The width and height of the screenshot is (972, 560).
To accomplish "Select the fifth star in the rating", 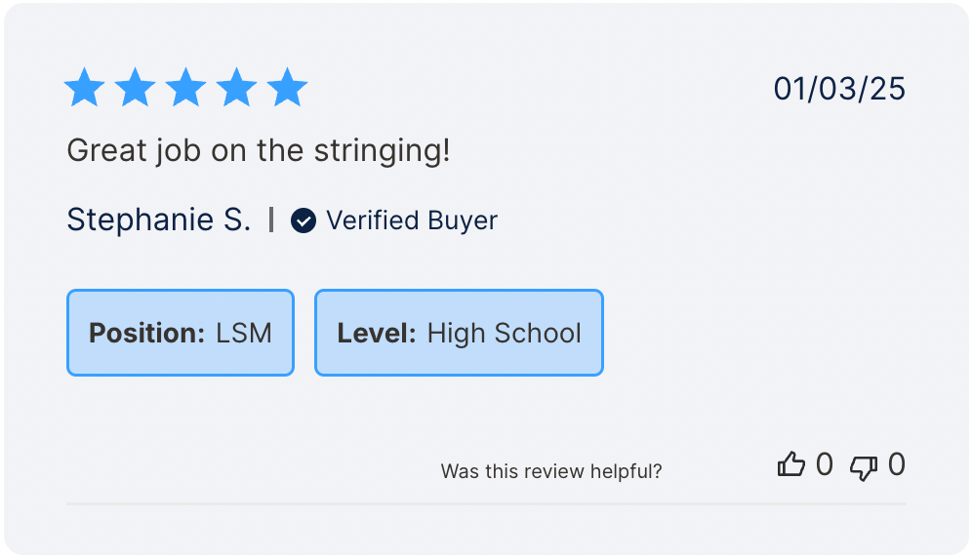I will coord(287,88).
